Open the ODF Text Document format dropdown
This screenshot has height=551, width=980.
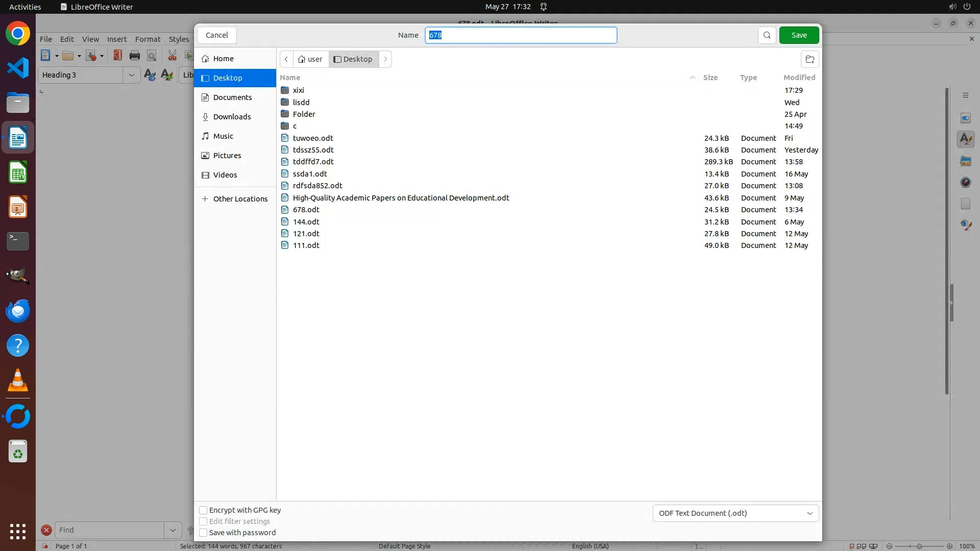click(x=736, y=513)
